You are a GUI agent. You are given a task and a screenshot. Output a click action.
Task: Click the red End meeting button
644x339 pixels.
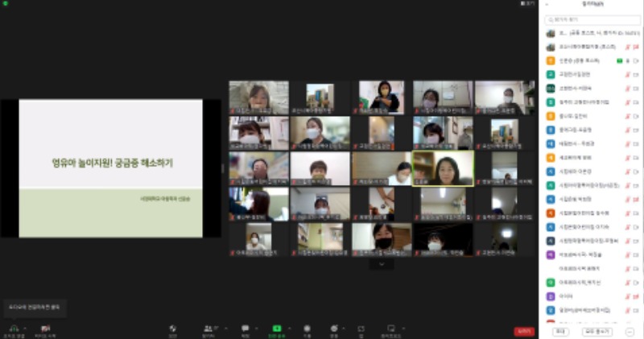(x=524, y=330)
